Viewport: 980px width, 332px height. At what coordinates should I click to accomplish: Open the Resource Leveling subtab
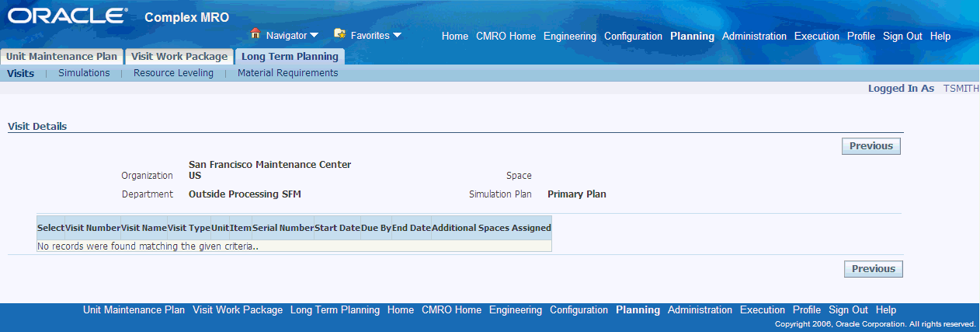click(173, 73)
